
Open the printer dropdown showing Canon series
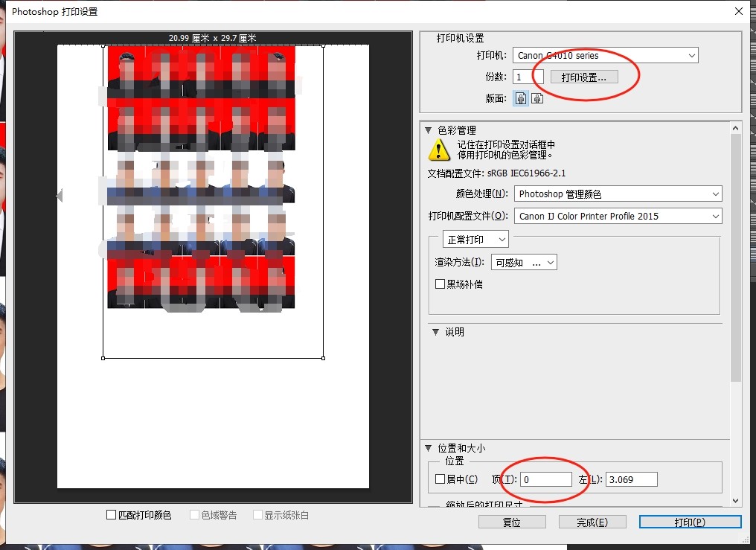click(x=605, y=55)
